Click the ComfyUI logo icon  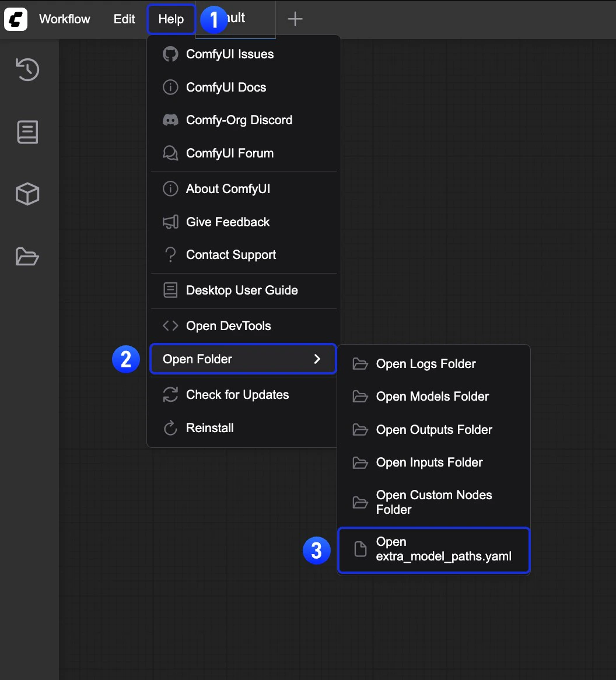click(x=16, y=19)
